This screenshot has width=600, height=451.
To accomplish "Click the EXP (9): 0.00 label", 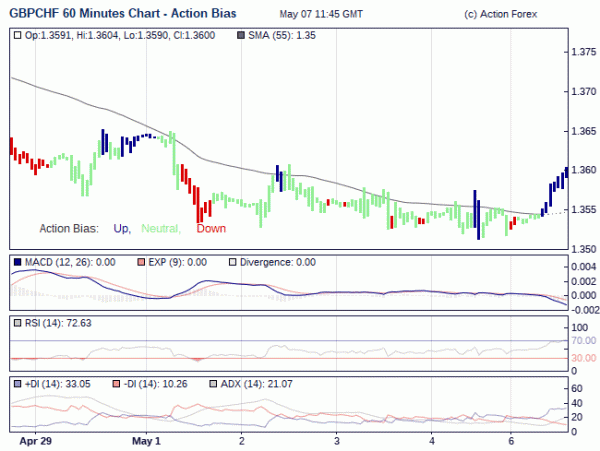I will click(x=178, y=262).
